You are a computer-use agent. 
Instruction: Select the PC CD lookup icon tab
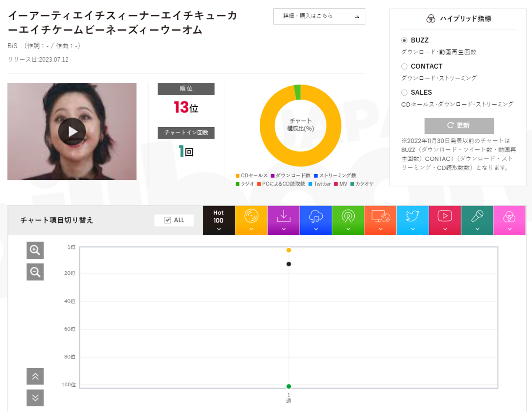380,220
